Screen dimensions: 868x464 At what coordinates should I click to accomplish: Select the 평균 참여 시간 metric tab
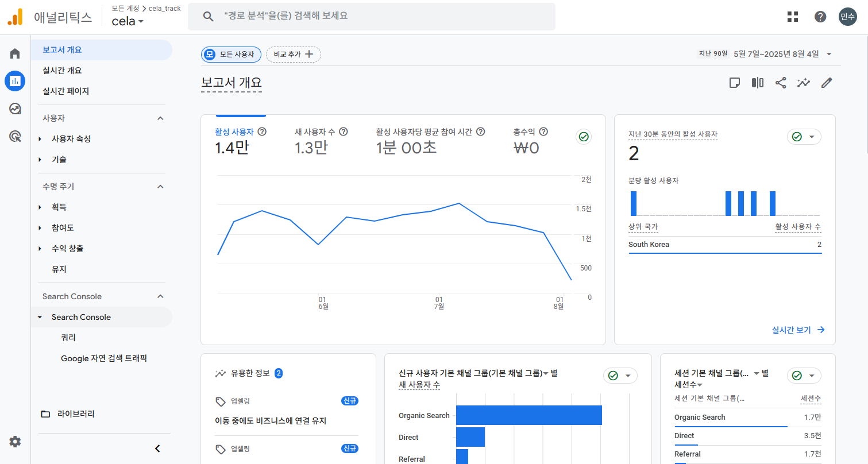(x=431, y=141)
